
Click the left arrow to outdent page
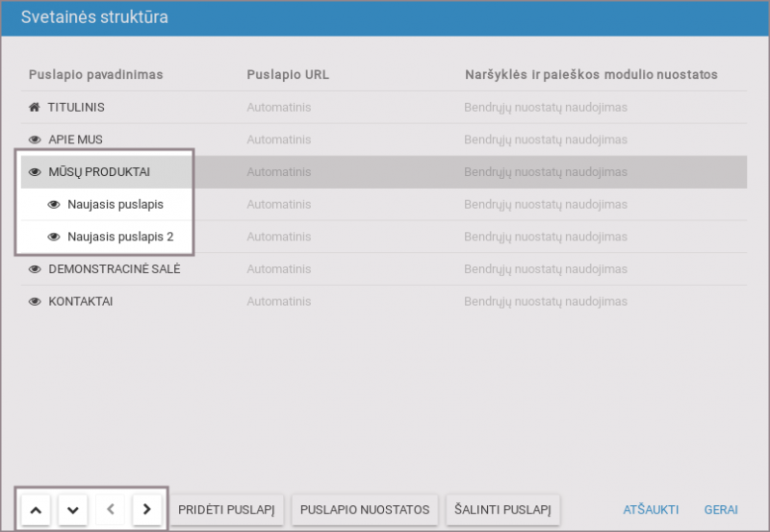pyautogui.click(x=110, y=510)
